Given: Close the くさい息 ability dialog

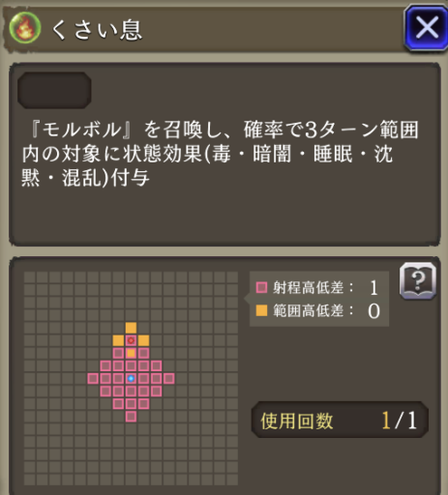Looking at the screenshot, I should pyautogui.click(x=426, y=28).
